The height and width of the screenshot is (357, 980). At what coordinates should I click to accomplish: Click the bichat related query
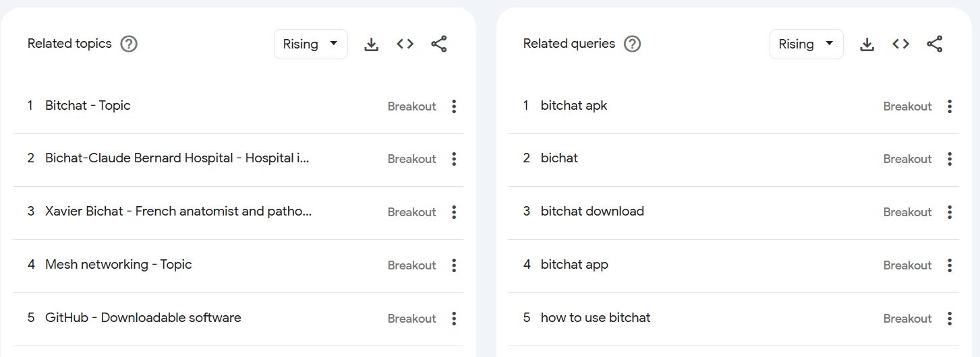(x=559, y=158)
